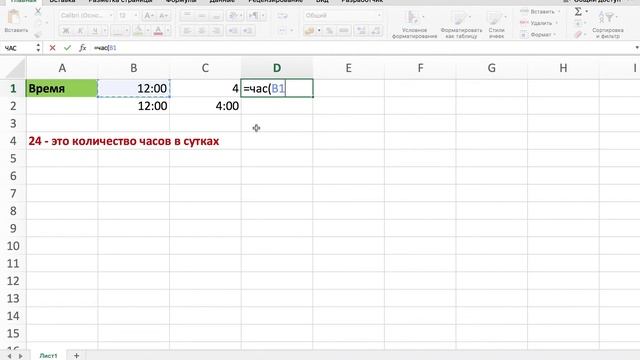
Task: Add a new sheet with plus
Action: [x=76, y=356]
